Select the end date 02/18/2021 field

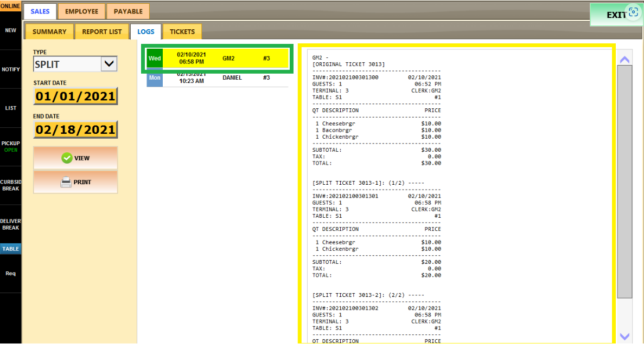[x=75, y=129]
